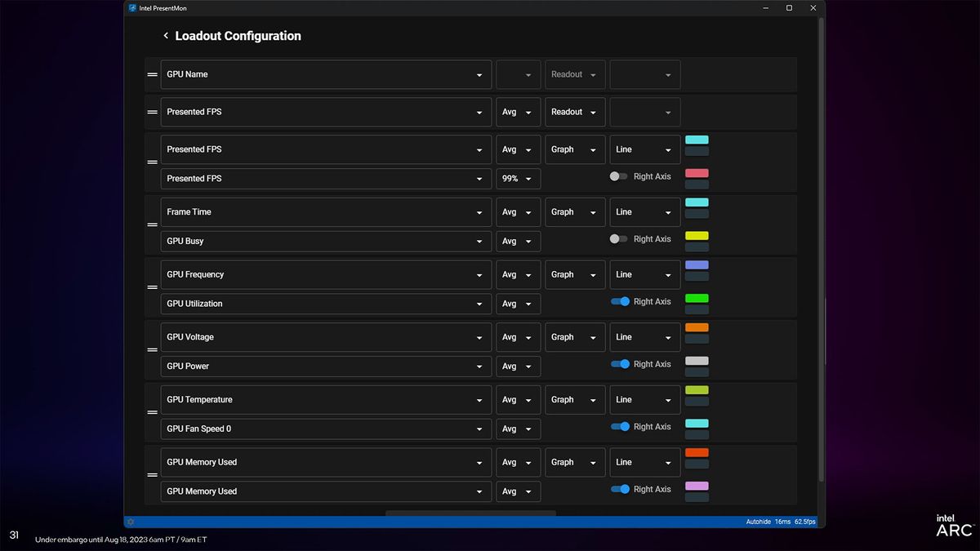
Task: Open the 99% statistic dropdown
Action: (518, 179)
